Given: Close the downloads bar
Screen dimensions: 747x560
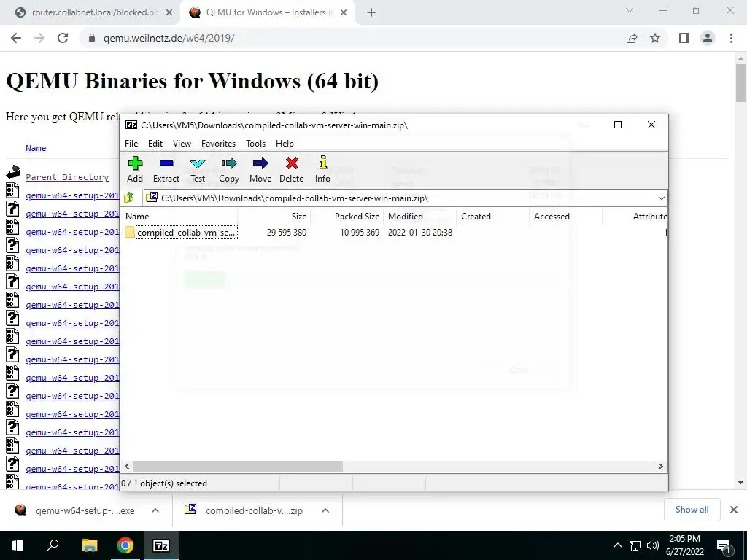Looking at the screenshot, I should pos(734,510).
